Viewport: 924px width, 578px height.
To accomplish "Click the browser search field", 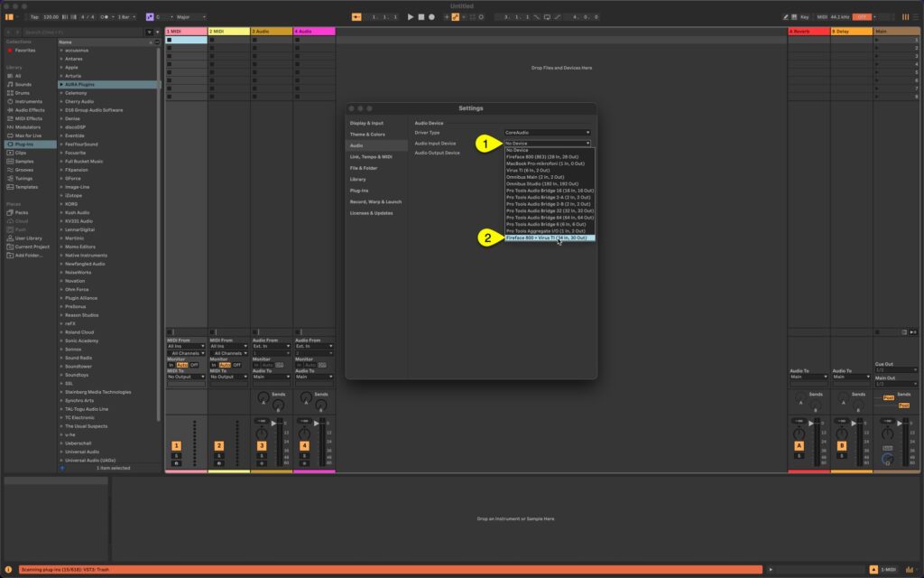I will click(72, 31).
